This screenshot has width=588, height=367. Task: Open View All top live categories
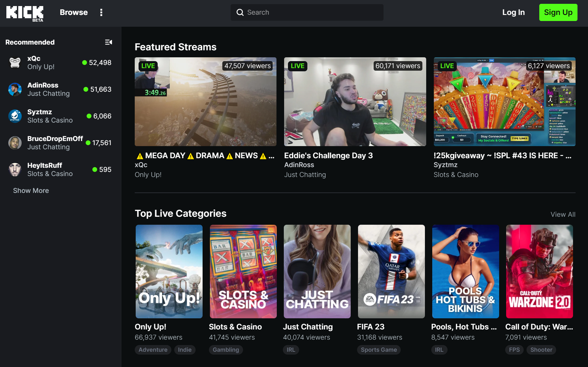(563, 214)
